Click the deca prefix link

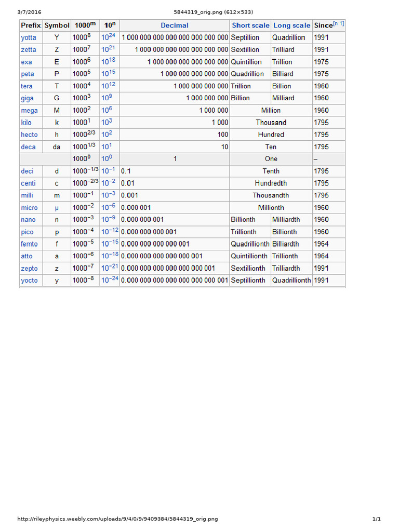click(x=28, y=147)
